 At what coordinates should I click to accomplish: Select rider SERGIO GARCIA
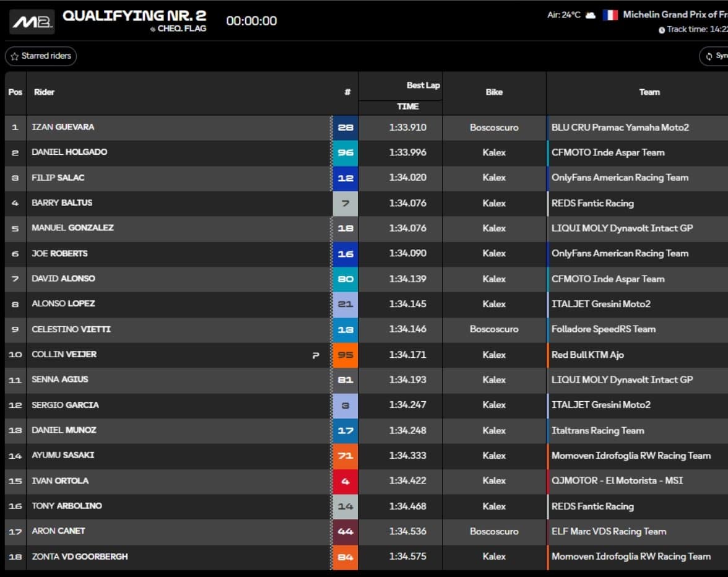pos(65,405)
